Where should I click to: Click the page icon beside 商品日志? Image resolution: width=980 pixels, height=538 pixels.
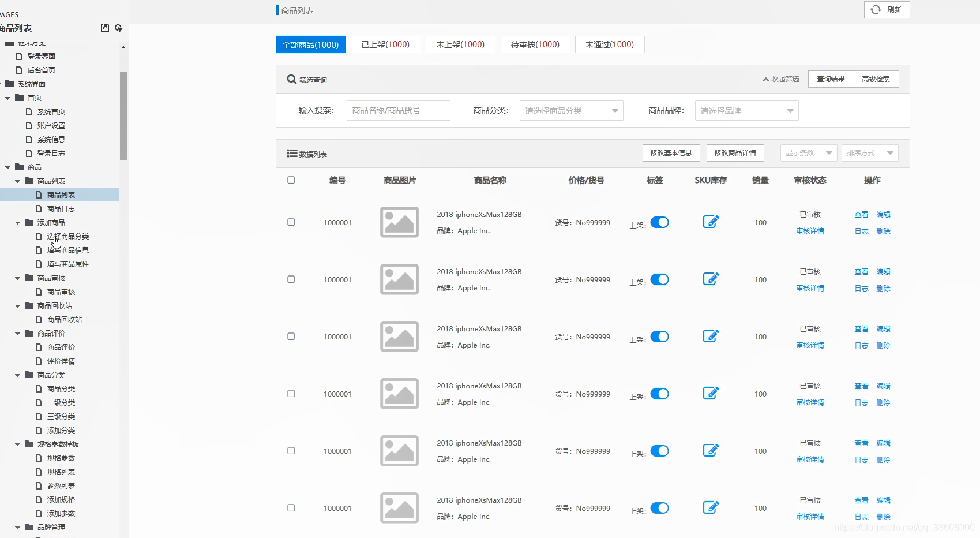pos(39,208)
